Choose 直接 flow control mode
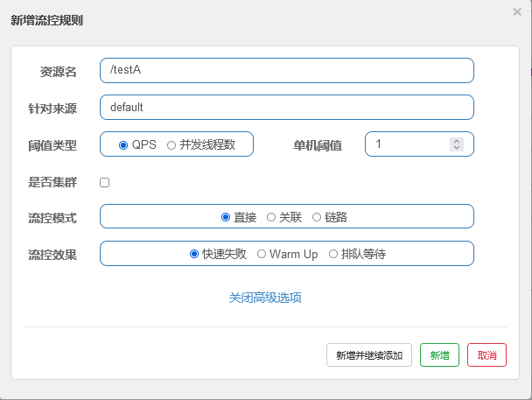The width and height of the screenshot is (532, 400). point(226,217)
